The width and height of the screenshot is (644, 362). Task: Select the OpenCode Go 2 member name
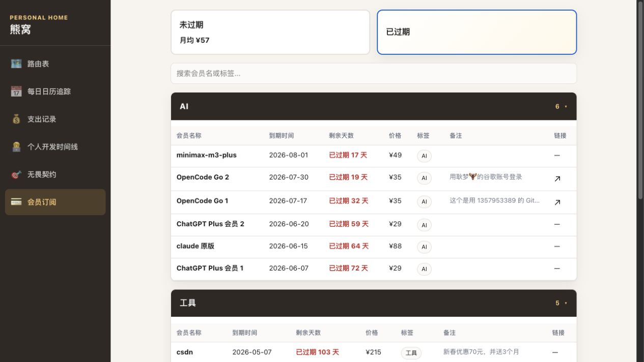click(x=203, y=177)
